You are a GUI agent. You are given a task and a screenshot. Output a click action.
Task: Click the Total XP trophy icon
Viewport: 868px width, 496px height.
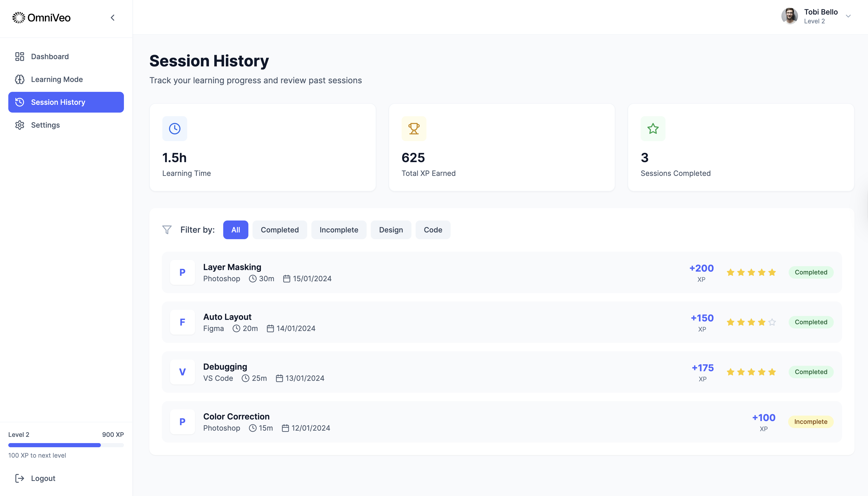(414, 129)
